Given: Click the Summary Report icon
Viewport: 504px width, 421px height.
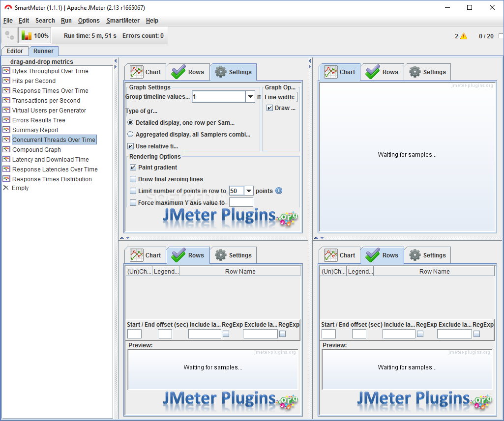Looking at the screenshot, I should click(6, 130).
